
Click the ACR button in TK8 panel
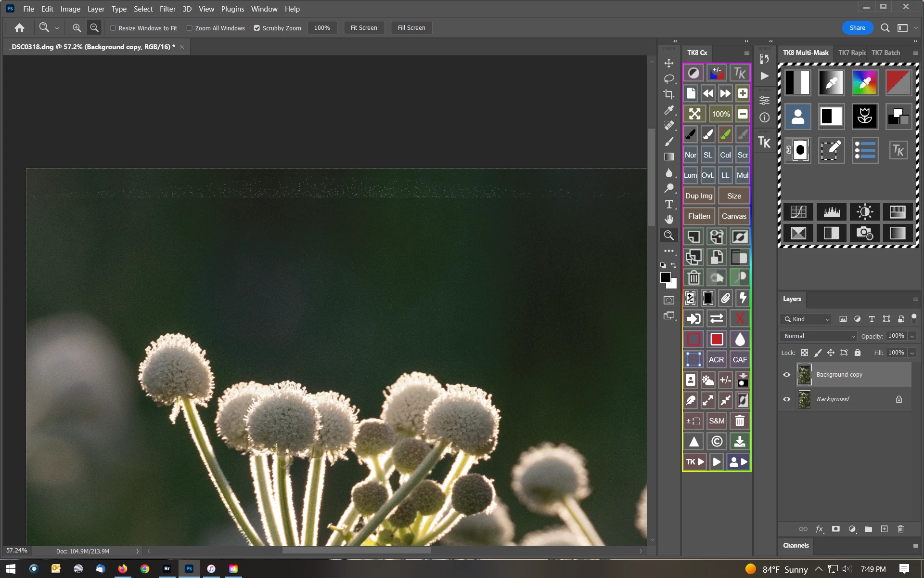coord(716,360)
